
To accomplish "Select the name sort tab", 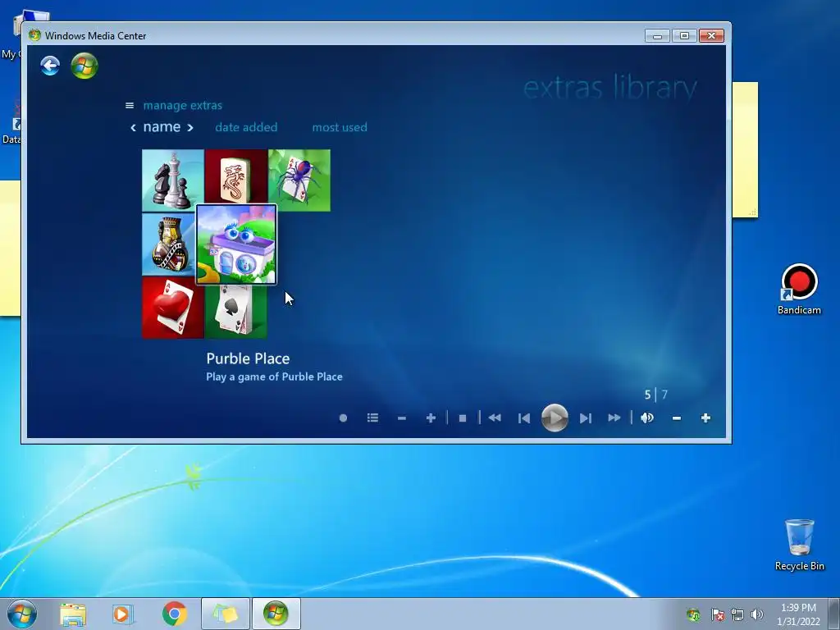I will [x=162, y=127].
